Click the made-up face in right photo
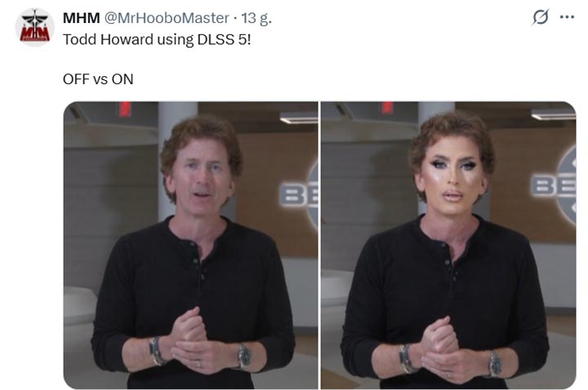The width and height of the screenshot is (588, 390). (x=452, y=177)
